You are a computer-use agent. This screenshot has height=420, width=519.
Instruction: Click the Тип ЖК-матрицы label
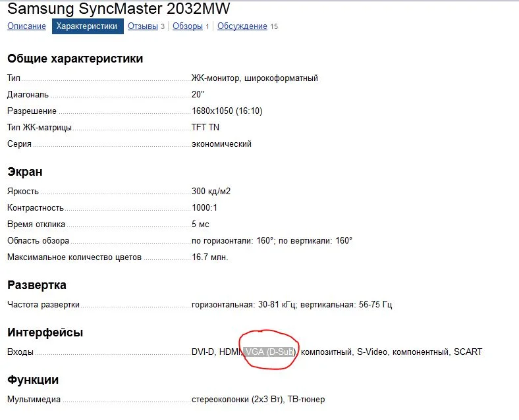tap(40, 128)
